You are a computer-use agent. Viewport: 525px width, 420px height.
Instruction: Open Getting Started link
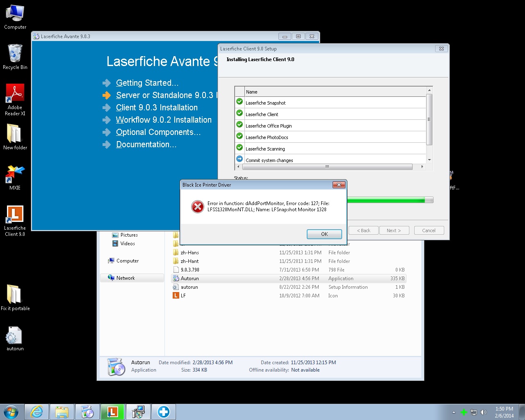click(147, 83)
